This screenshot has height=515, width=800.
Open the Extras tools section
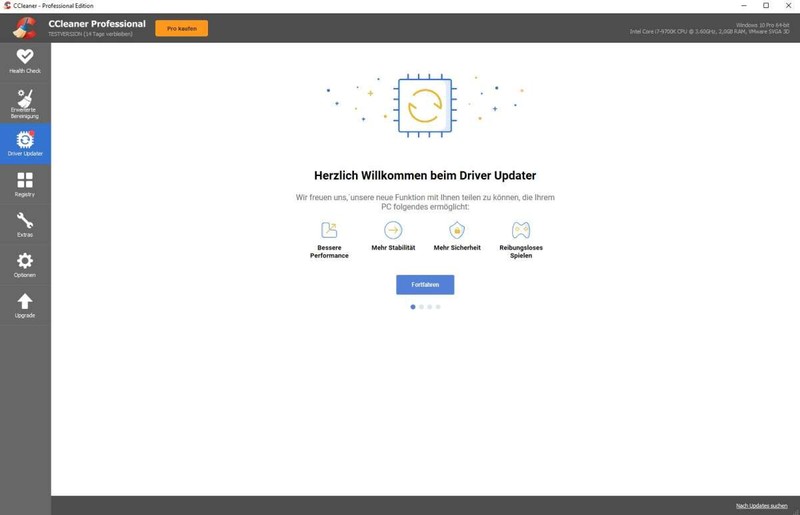click(25, 225)
